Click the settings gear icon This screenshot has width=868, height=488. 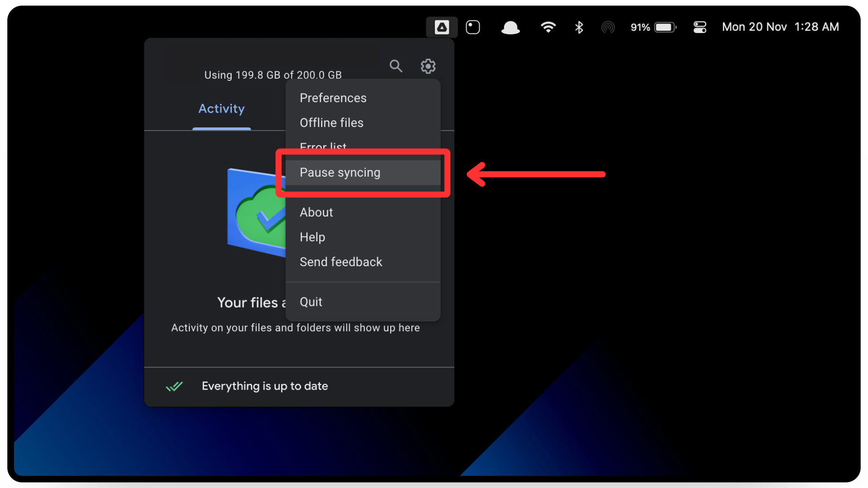tap(428, 66)
